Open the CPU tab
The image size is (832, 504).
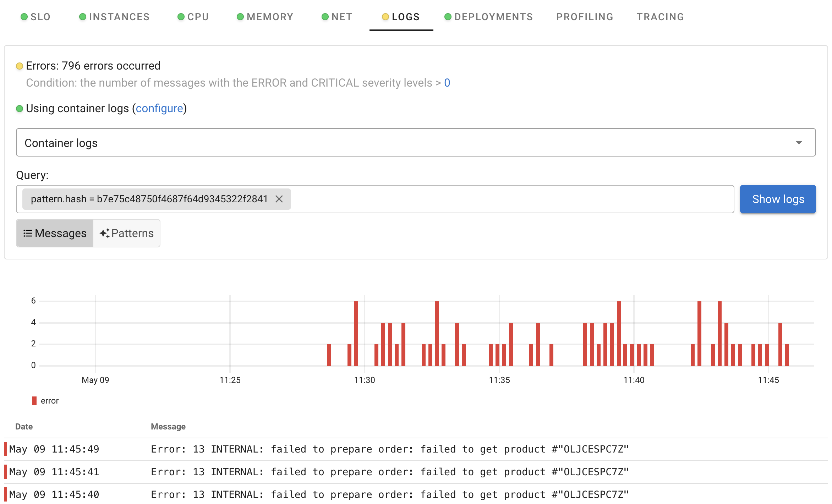pyautogui.click(x=193, y=17)
